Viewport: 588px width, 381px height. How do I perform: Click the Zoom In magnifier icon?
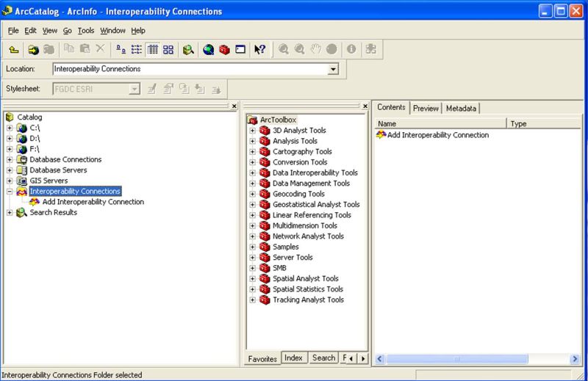(x=284, y=49)
